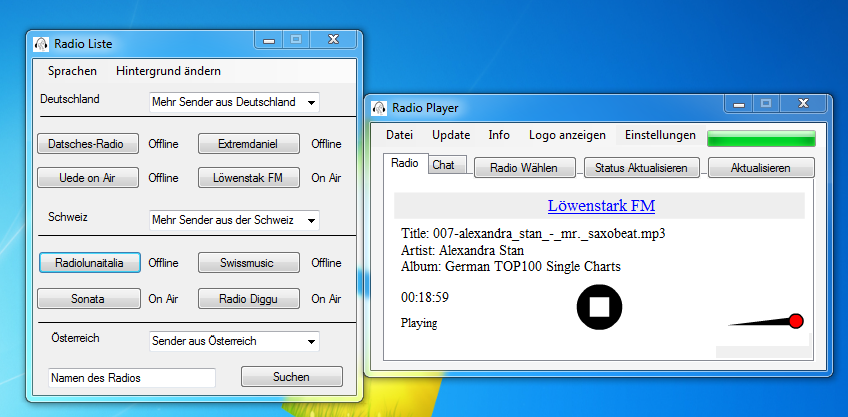848x417 pixels.
Task: Click the Radio Liste headphone title icon
Action: point(42,44)
